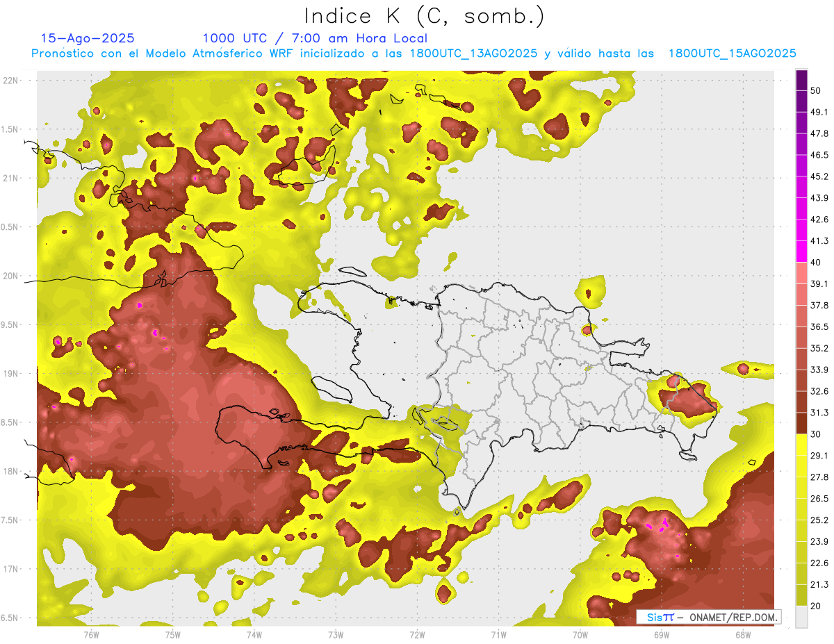Click the title "Indice K (C, somb.)"
This screenshot has height=644, width=834.
pos(425,16)
